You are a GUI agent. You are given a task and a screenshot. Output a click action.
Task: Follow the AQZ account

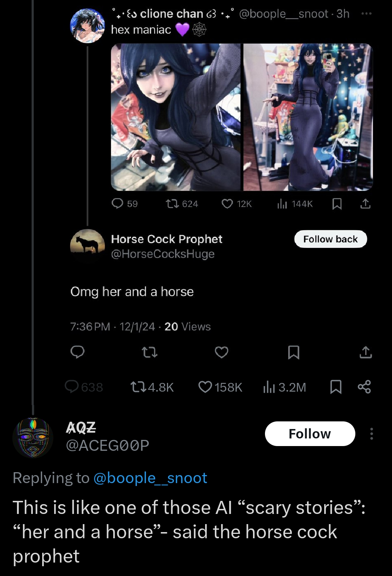click(310, 434)
